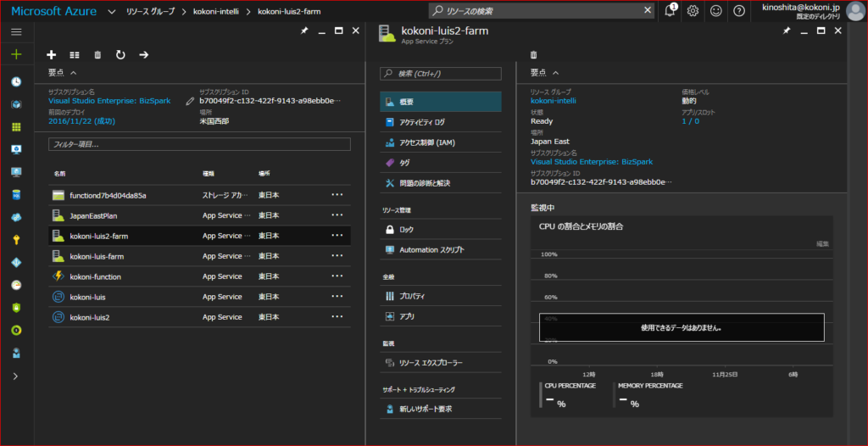868x446 pixels.
Task: Open the notifications bell icon
Action: [x=670, y=11]
